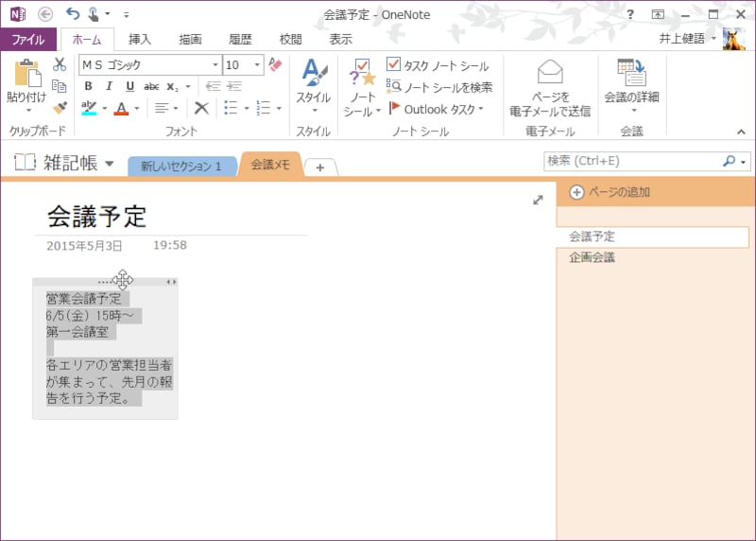Image resolution: width=756 pixels, height=541 pixels.
Task: Switch to the 描画 tab
Action: pos(190,40)
